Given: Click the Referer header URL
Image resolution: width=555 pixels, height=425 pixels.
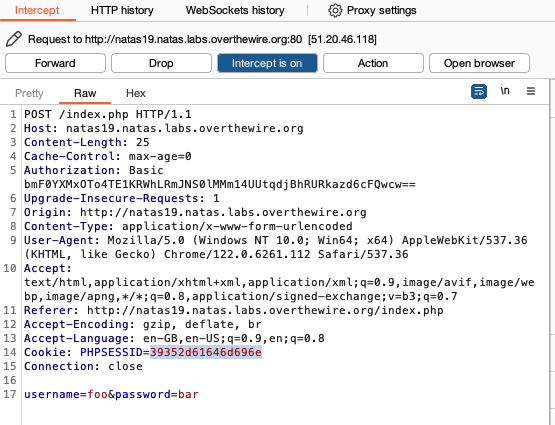Looking at the screenshot, I should (265, 310).
